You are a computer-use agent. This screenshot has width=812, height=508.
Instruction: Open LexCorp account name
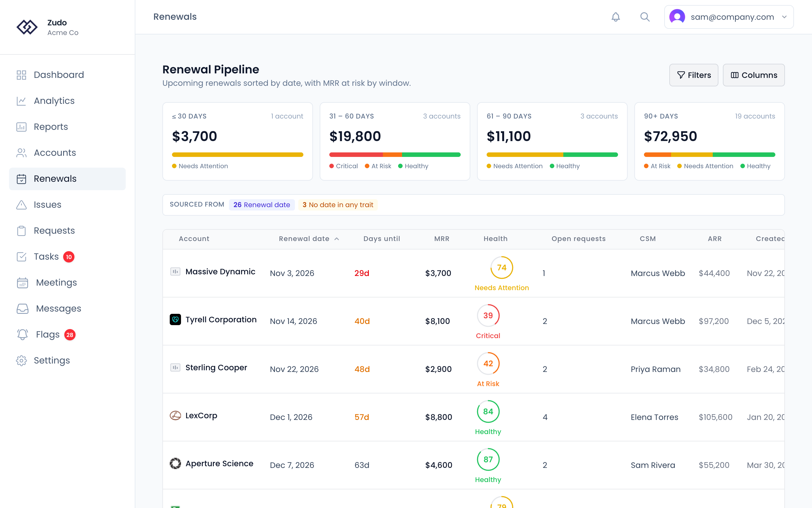click(201, 416)
